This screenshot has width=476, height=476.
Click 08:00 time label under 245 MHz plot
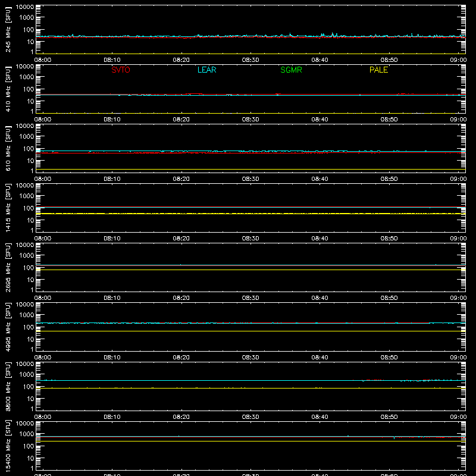(43, 60)
